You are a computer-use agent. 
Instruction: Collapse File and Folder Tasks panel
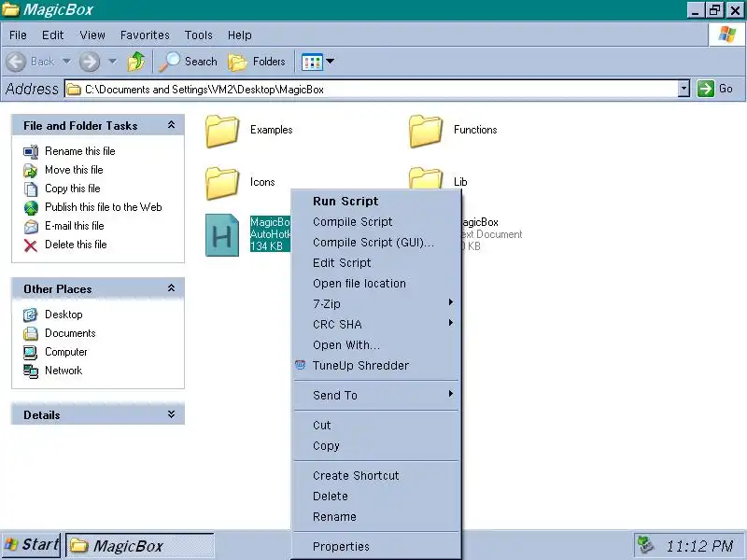[171, 125]
